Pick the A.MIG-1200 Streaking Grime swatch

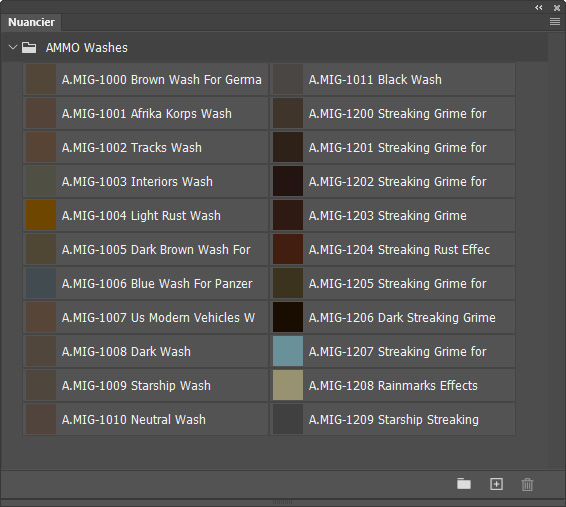pos(288,113)
